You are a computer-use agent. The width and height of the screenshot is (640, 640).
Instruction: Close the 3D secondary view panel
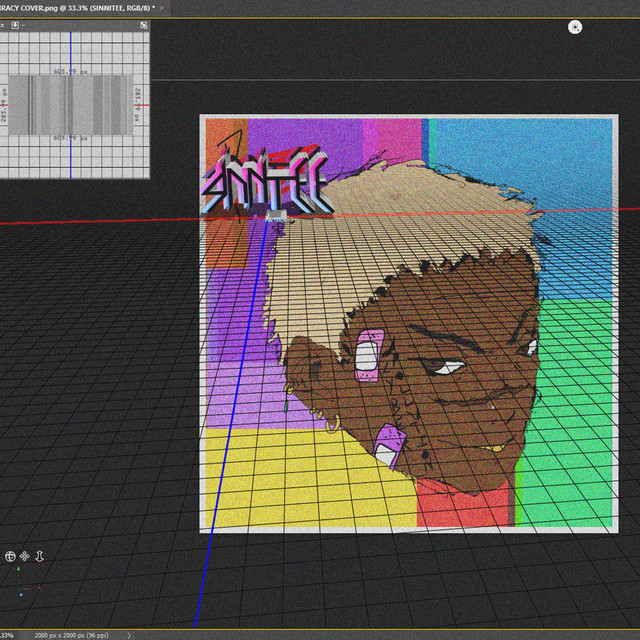[x=3, y=24]
